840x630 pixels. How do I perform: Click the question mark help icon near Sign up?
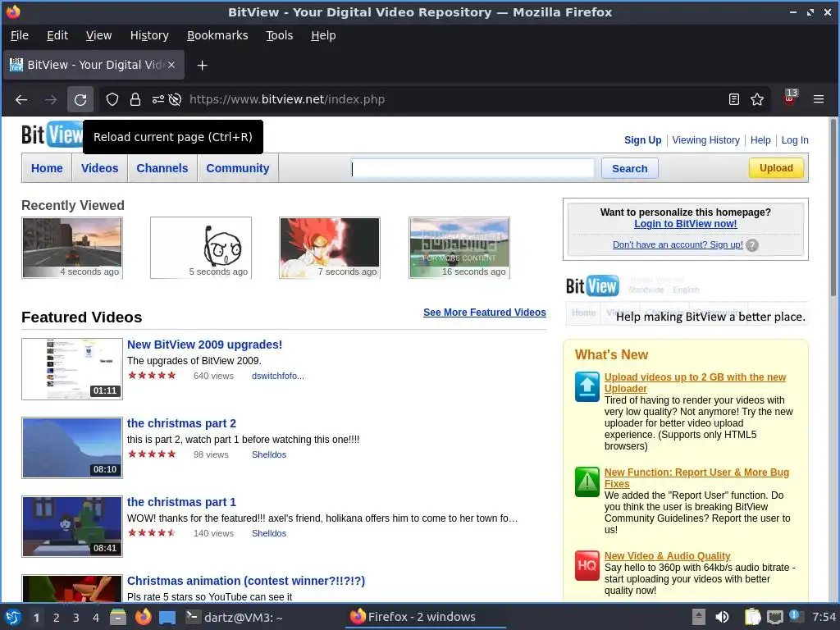[x=752, y=245]
